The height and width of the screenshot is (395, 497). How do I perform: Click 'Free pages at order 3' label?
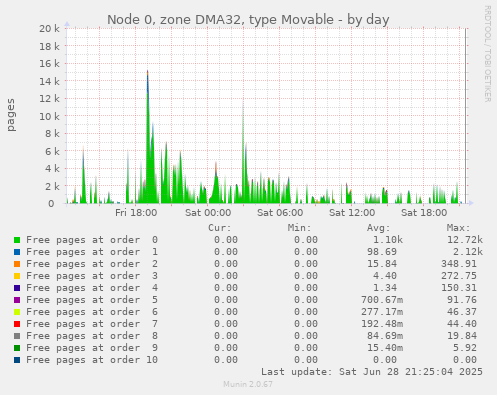[92, 276]
